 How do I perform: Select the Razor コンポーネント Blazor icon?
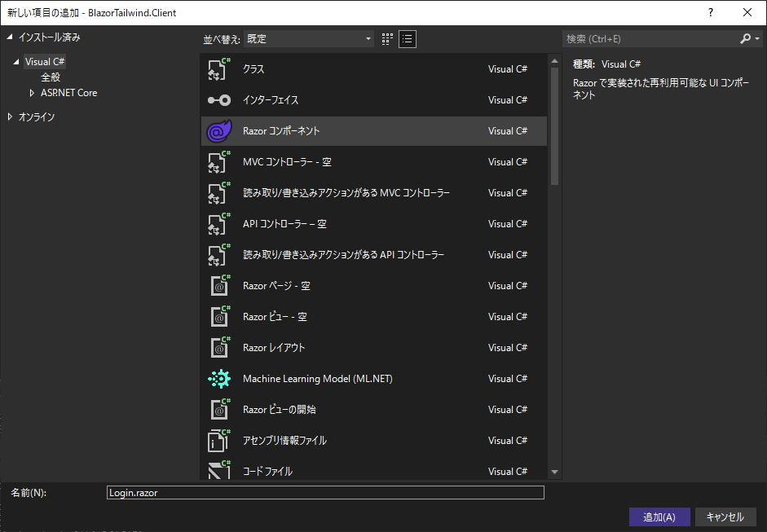[x=218, y=130]
